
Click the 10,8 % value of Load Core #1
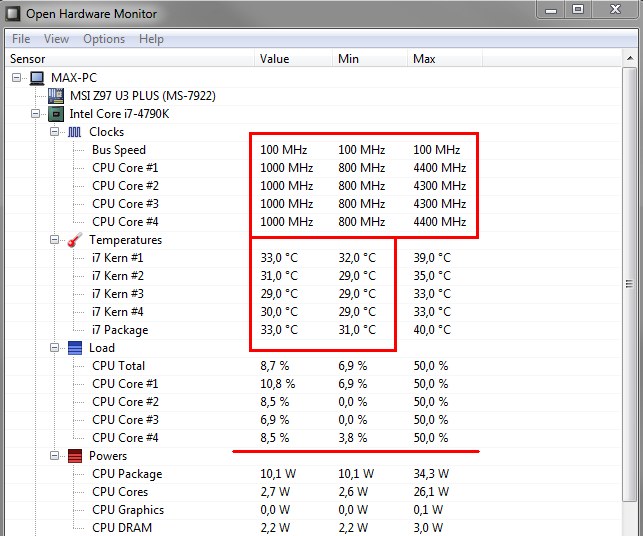(277, 384)
